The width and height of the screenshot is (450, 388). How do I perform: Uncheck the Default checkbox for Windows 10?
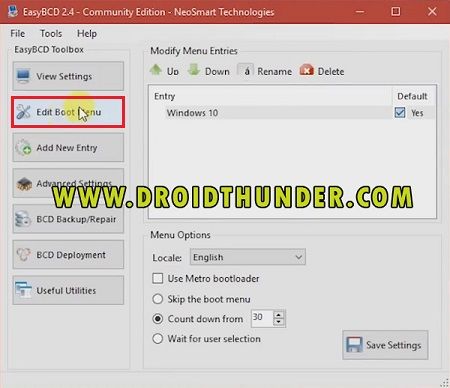click(400, 113)
